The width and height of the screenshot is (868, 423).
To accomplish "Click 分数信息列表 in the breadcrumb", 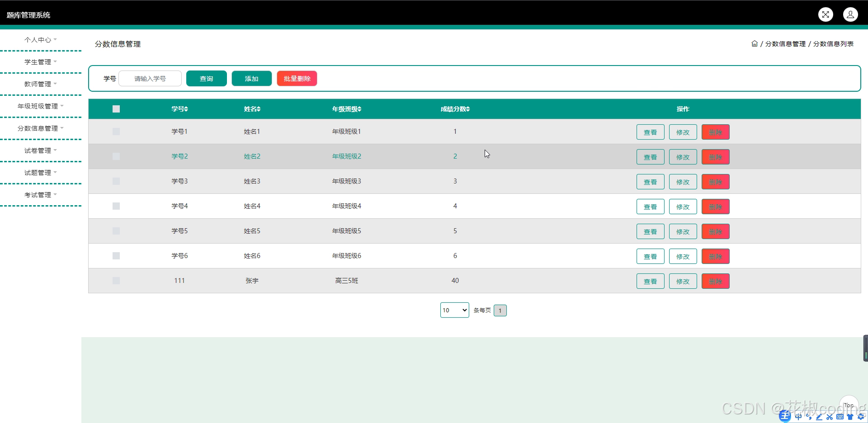I will tap(833, 44).
